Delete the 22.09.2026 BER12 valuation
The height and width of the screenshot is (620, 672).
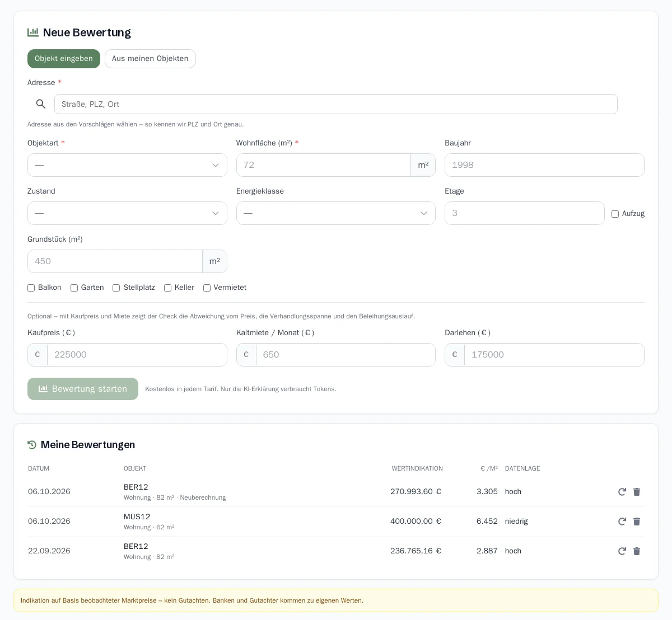pos(637,551)
